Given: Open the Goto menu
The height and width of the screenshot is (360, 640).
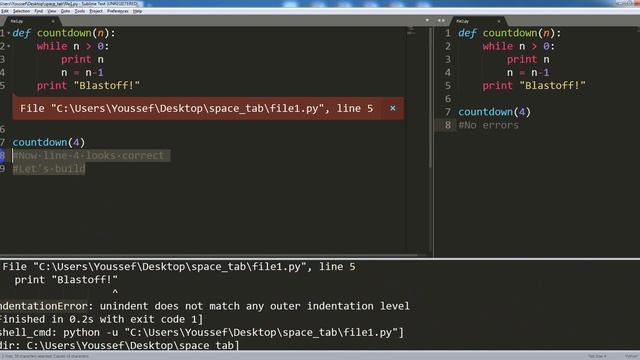Looking at the screenshot, I should click(x=65, y=11).
